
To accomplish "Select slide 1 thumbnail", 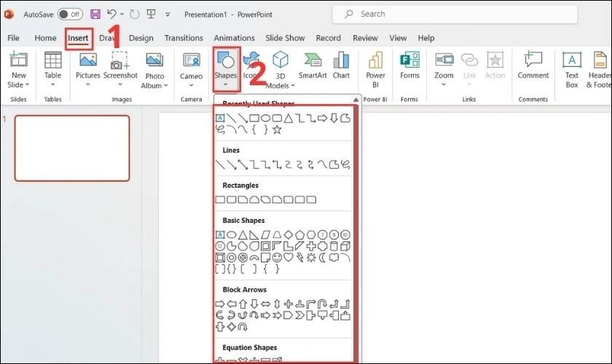I will (72, 148).
